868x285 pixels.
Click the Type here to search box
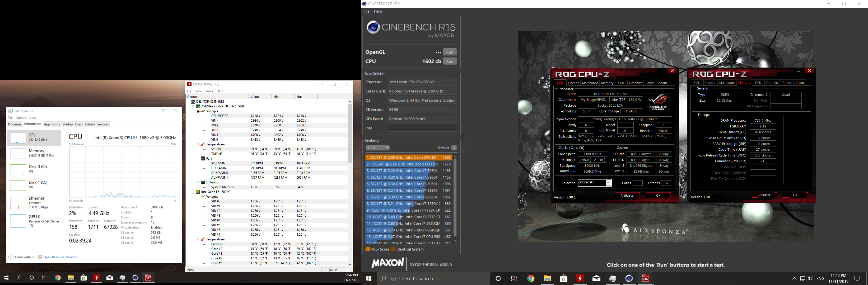(433, 279)
